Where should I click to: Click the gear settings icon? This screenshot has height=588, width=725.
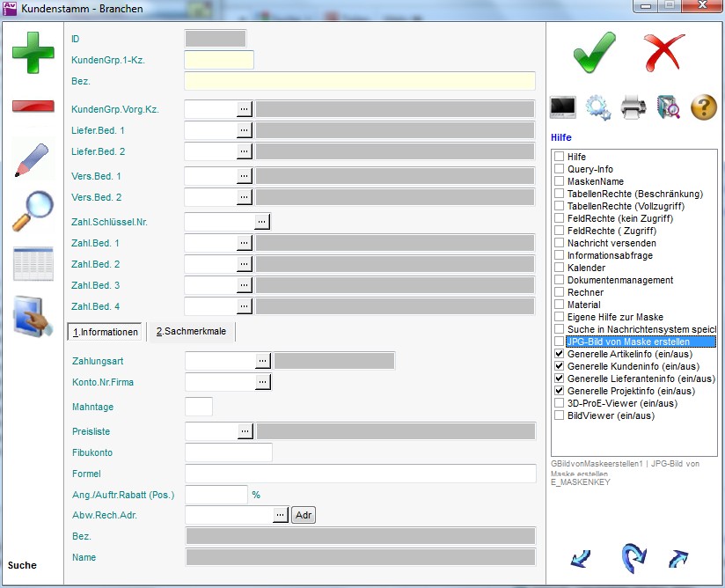(x=598, y=107)
